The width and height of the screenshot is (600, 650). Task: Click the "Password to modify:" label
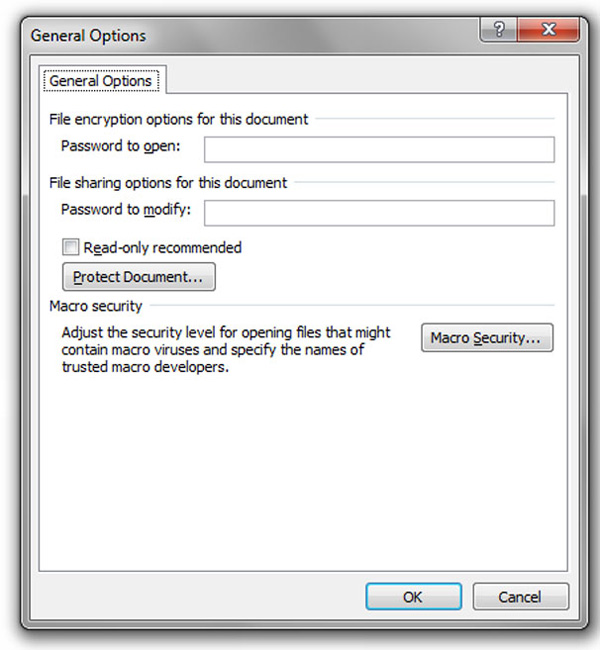click(x=126, y=210)
